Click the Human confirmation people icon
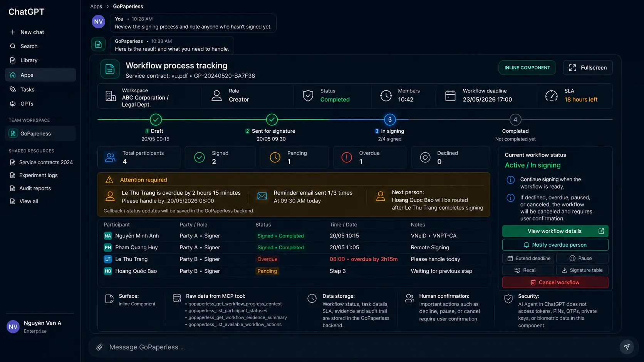Screen dimensions: 644x362 [409, 298]
